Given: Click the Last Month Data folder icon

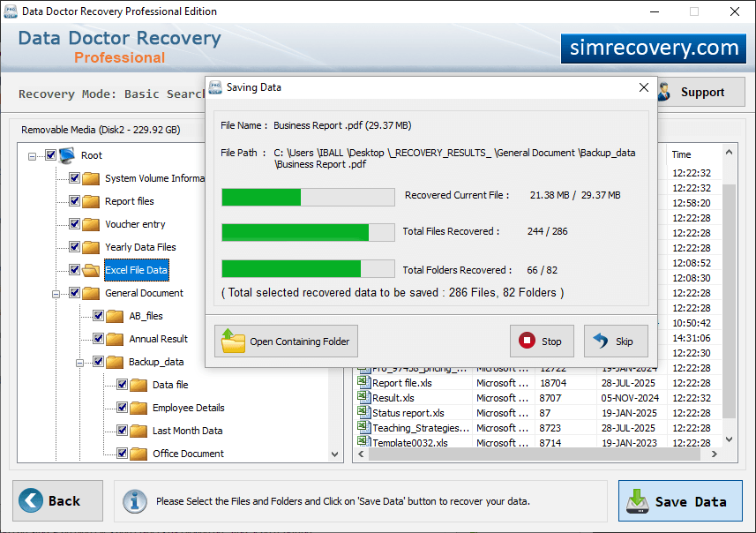Looking at the screenshot, I should 138,431.
